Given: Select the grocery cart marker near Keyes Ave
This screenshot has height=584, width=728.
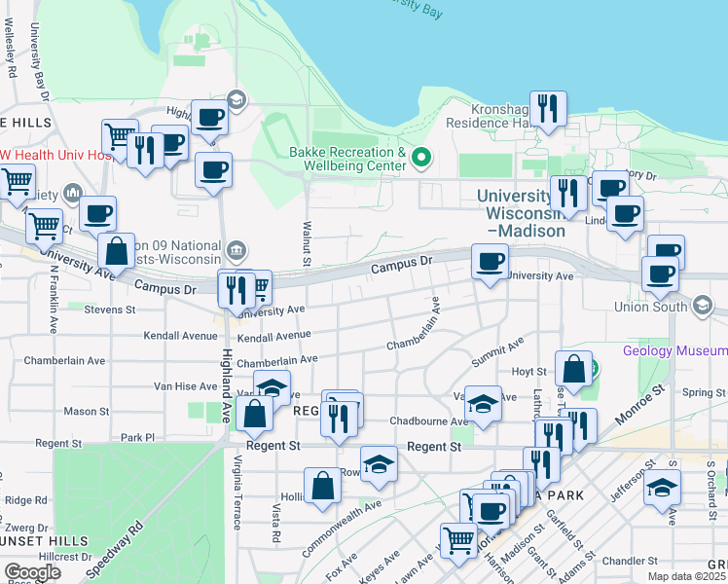Looking at the screenshot, I should [458, 539].
